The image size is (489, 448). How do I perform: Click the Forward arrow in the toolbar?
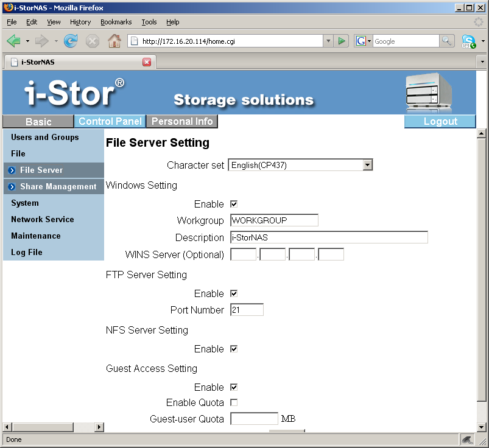(x=41, y=41)
